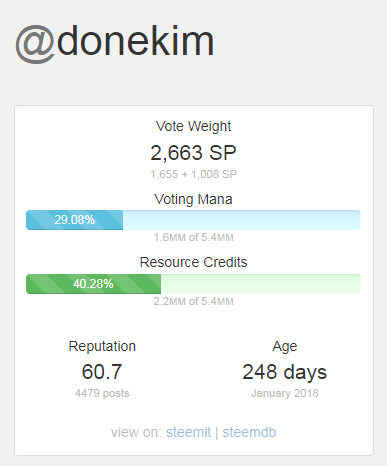This screenshot has width=387, height=466.
Task: Click the 2.2MM of 5.4MM credits text
Action: coord(193,301)
